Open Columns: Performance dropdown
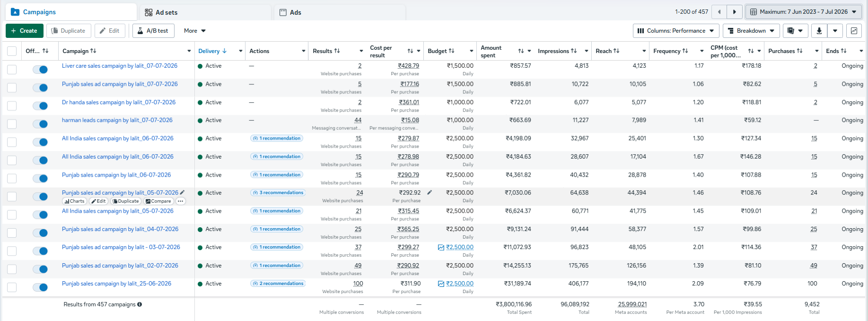The image size is (868, 321). pyautogui.click(x=676, y=31)
